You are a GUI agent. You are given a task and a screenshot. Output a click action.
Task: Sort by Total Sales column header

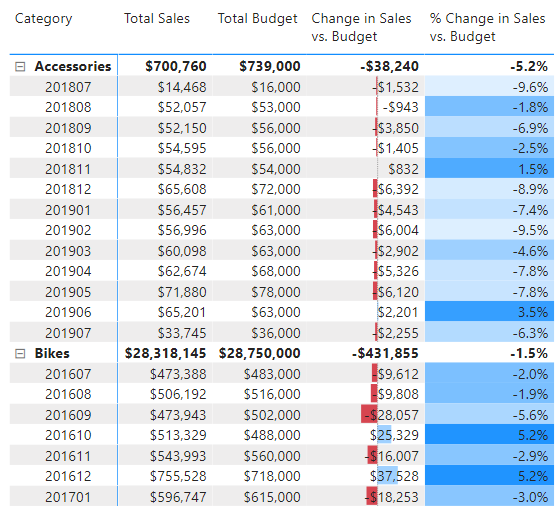tap(157, 19)
